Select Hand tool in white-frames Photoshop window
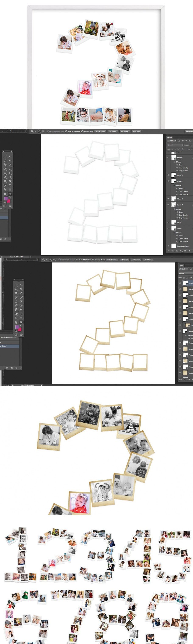This screenshot has height=644, width=193. pyautogui.click(x=5, y=194)
